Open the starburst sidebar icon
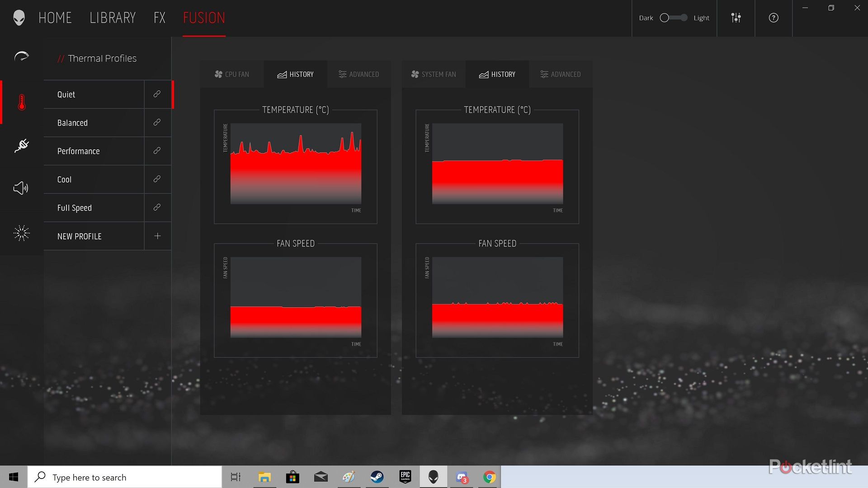The height and width of the screenshot is (488, 868). tap(21, 233)
